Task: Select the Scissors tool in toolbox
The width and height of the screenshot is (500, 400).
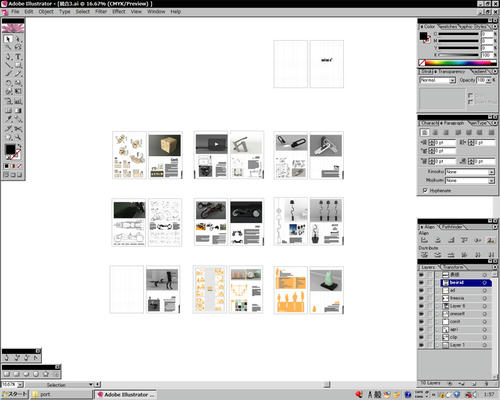Action: [18, 129]
